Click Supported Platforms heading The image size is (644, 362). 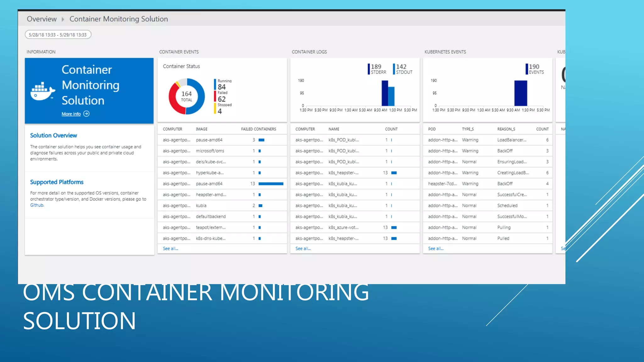pyautogui.click(x=57, y=182)
